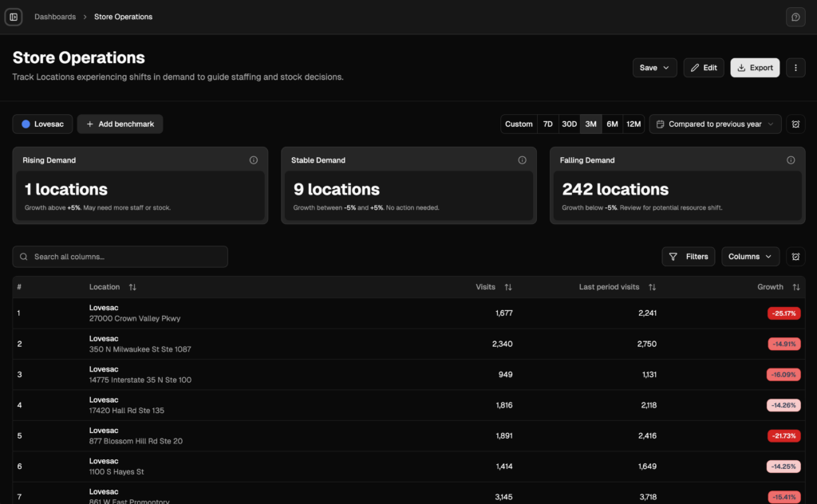Toggle the sidebar panel icon
817x504 pixels.
point(14,17)
